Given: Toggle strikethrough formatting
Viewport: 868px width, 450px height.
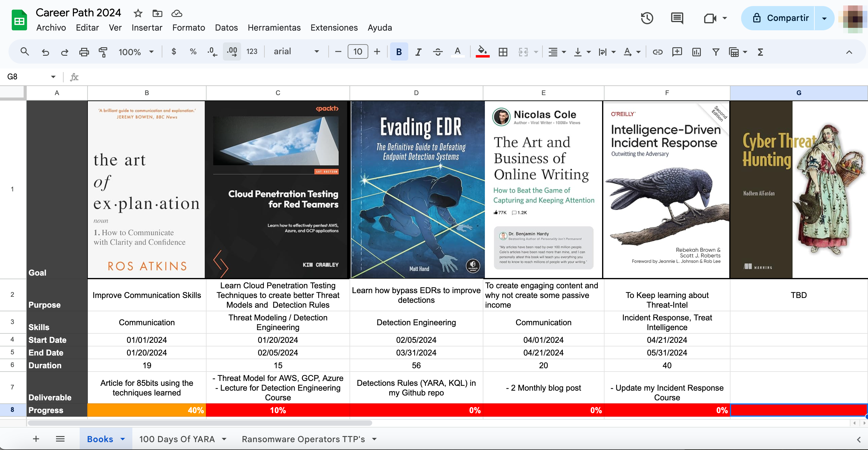Looking at the screenshot, I should coord(438,52).
